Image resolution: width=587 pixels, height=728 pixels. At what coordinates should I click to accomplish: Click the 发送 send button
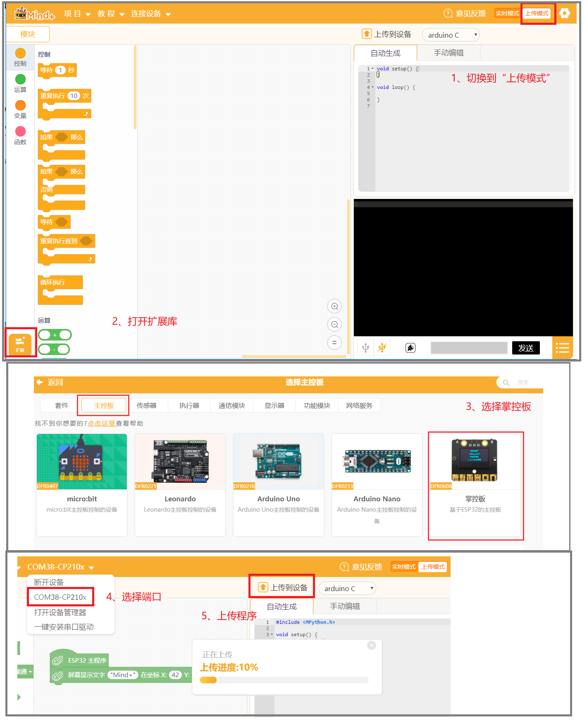(526, 348)
